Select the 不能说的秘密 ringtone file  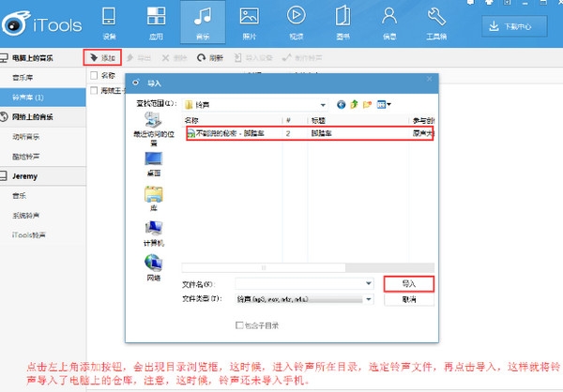[x=311, y=133]
